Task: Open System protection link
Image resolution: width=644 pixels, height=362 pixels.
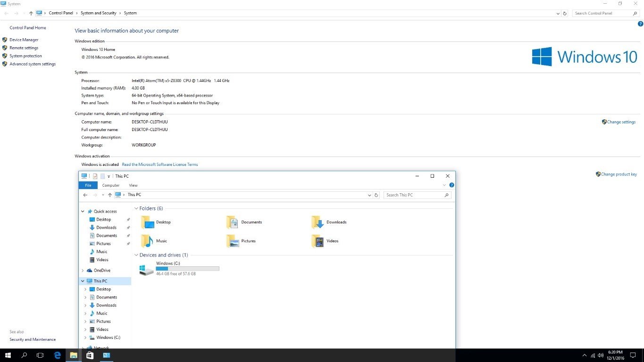Action: 25,56
